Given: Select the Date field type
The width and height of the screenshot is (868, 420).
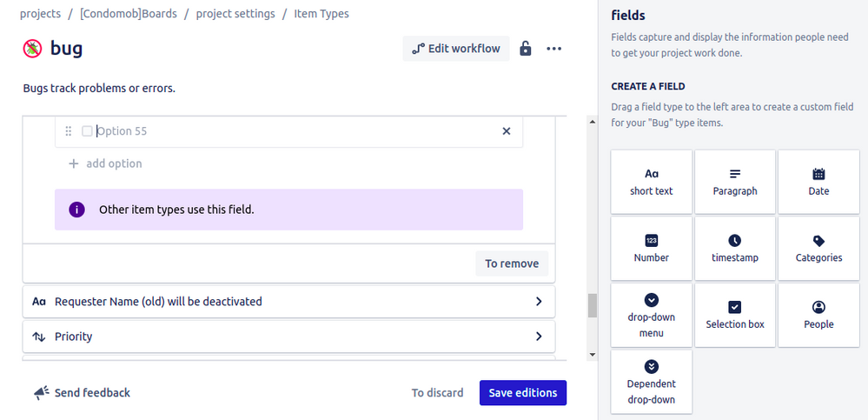Looking at the screenshot, I should [818, 182].
